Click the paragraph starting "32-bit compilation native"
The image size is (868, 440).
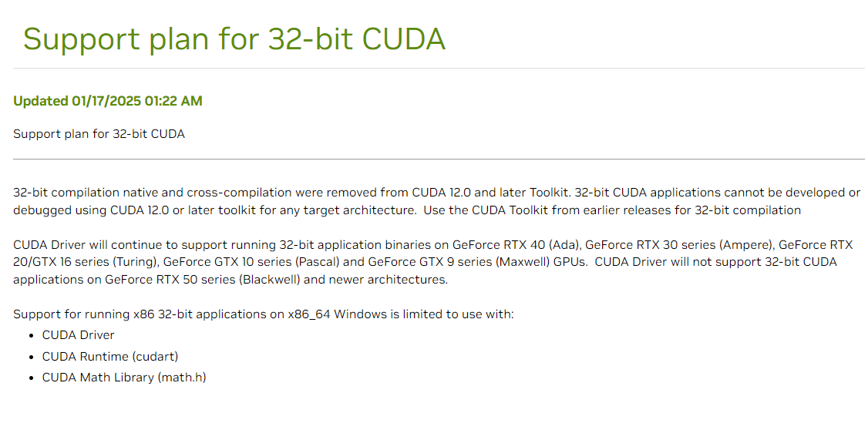click(436, 201)
